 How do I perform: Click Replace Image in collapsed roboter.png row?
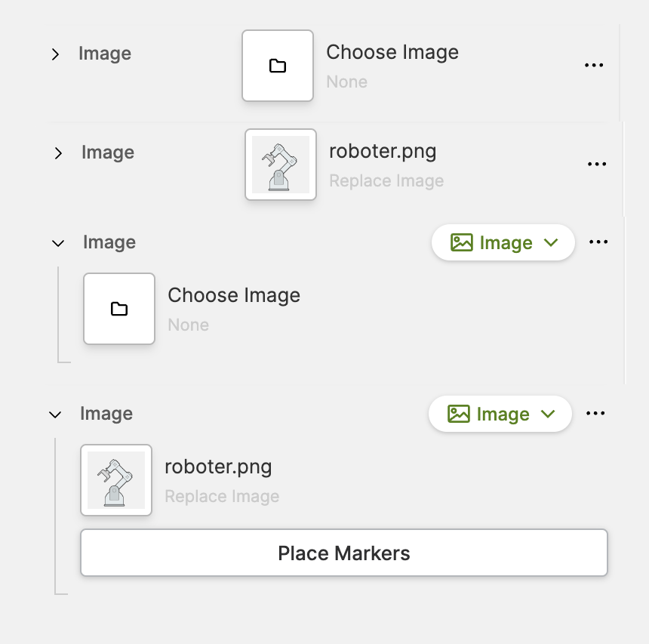coord(386,181)
